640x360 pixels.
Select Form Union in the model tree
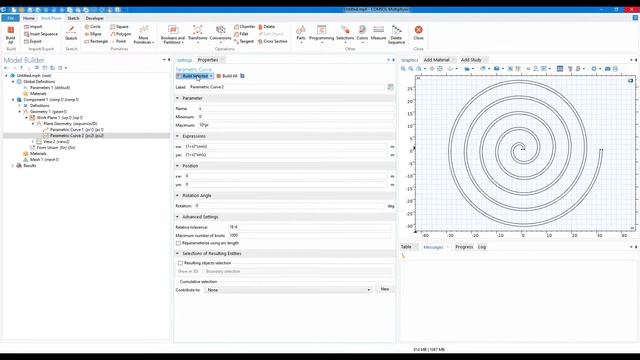(56, 148)
